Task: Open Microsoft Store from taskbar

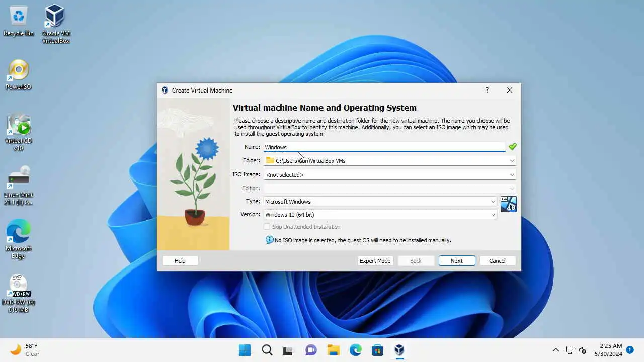Action: (x=377, y=350)
